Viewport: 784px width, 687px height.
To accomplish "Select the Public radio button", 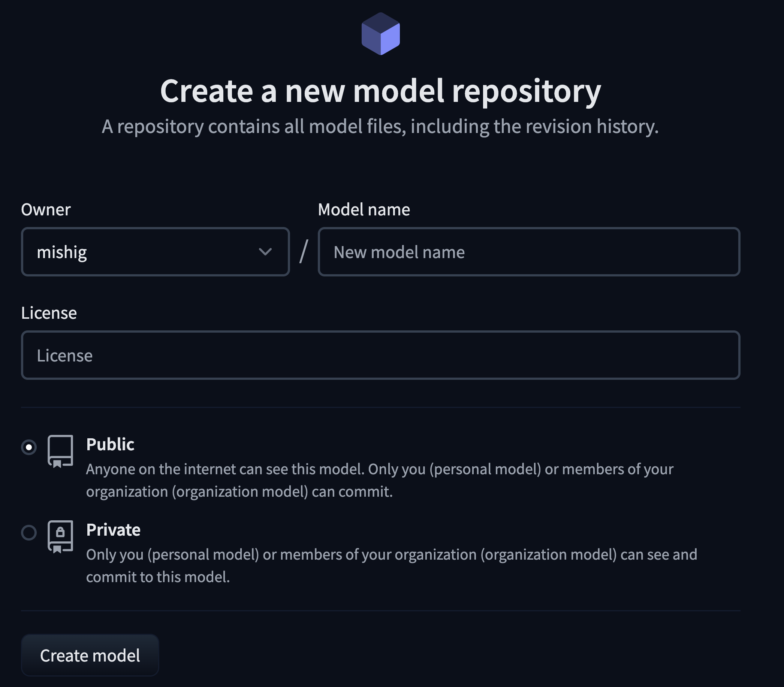I will point(29,447).
